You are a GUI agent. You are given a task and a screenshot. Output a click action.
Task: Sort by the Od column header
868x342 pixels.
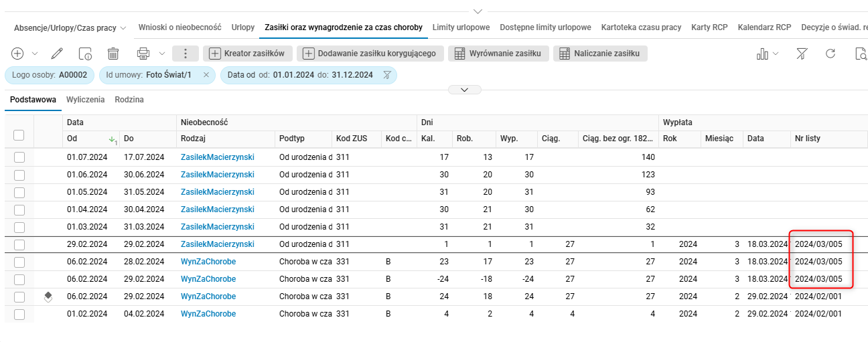73,139
